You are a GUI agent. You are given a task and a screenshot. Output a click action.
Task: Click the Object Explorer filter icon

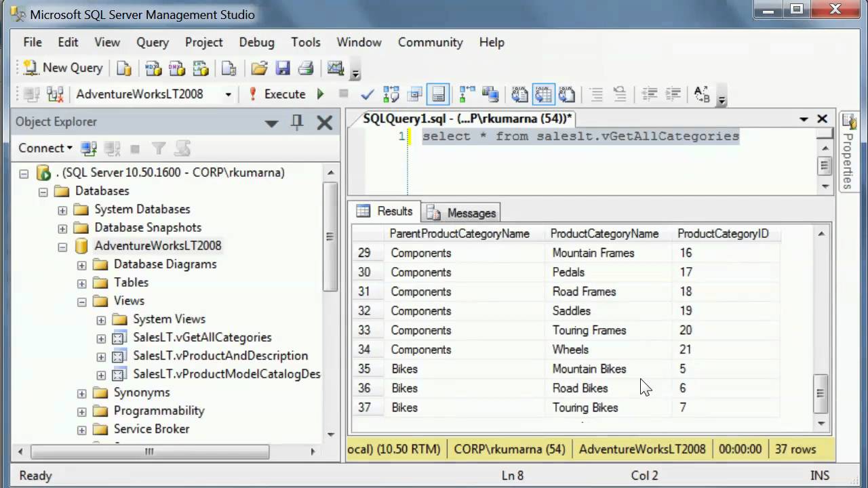159,148
